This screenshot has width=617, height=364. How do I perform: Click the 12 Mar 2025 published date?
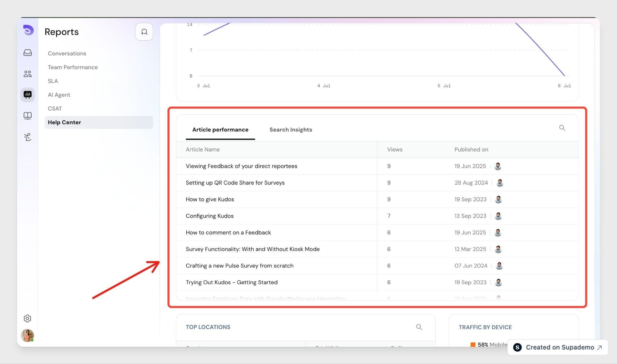click(470, 249)
